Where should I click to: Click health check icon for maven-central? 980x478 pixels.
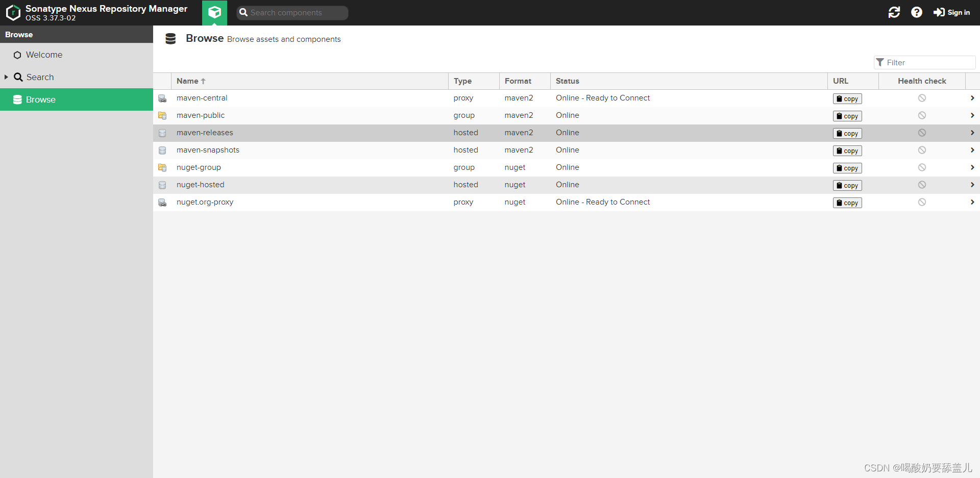click(922, 98)
